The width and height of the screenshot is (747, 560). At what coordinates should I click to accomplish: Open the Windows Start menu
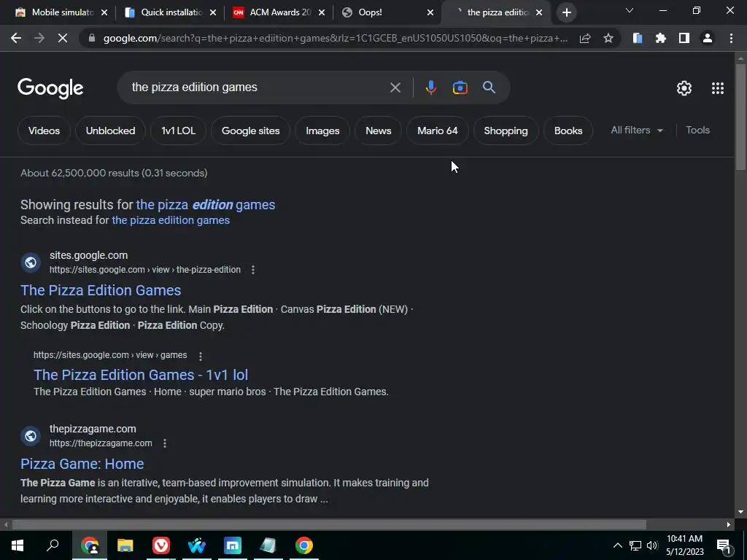[18, 545]
